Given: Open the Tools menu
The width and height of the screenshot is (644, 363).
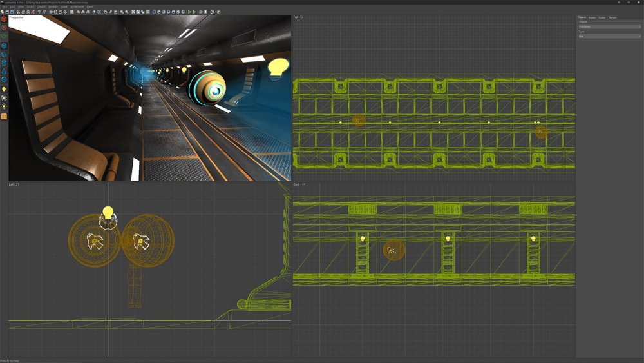Looking at the screenshot, I should point(30,7).
